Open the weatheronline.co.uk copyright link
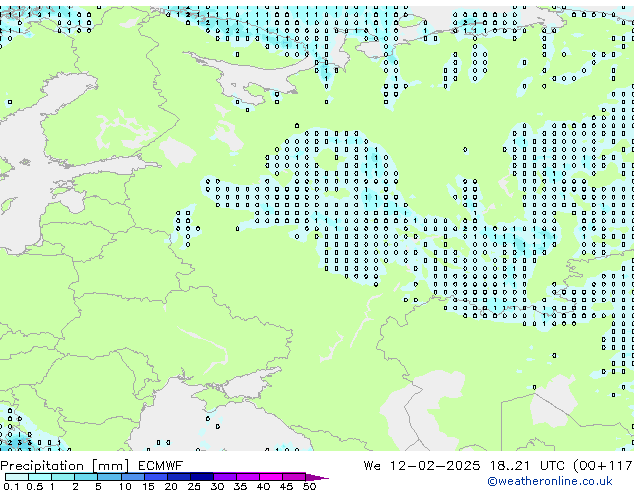Image resolution: width=634 pixels, height=490 pixels. pyautogui.click(x=550, y=481)
